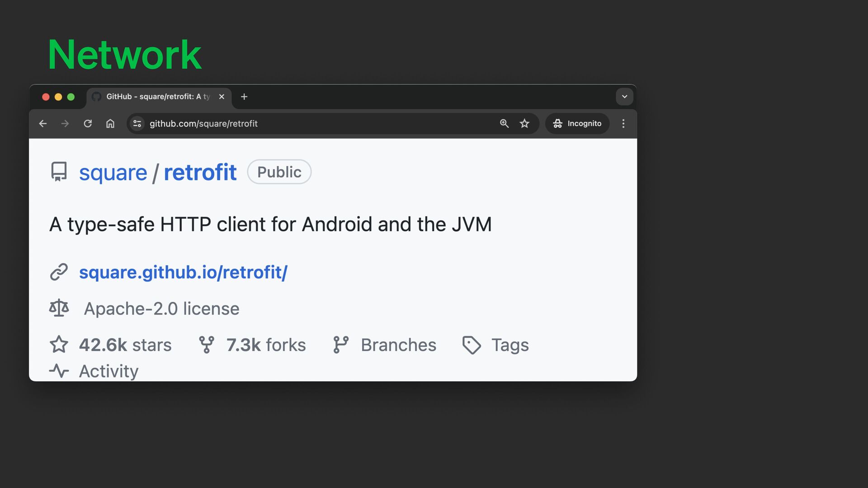
Task: Open site information icon in address bar
Action: pos(137,123)
